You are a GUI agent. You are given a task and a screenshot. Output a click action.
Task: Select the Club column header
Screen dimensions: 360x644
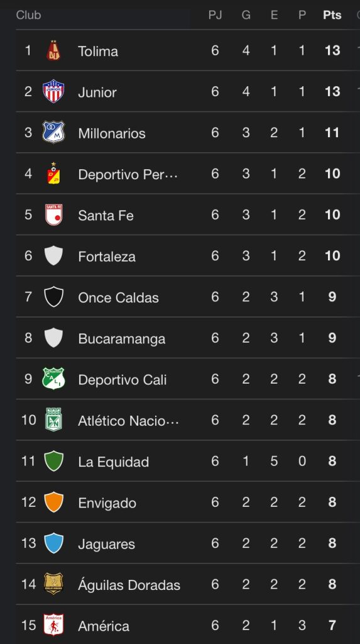pos(28,15)
